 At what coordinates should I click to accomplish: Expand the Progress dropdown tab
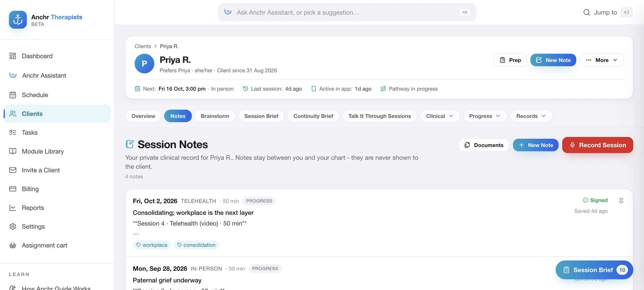pyautogui.click(x=485, y=116)
